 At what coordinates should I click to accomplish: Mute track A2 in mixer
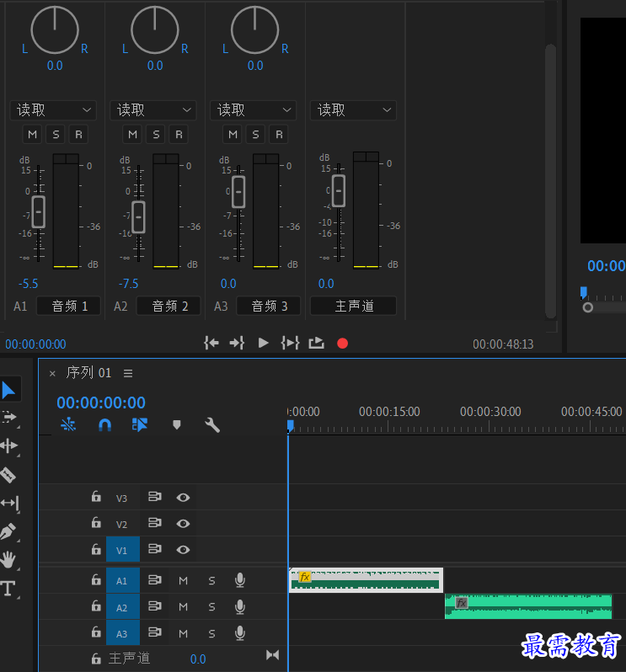[132, 134]
